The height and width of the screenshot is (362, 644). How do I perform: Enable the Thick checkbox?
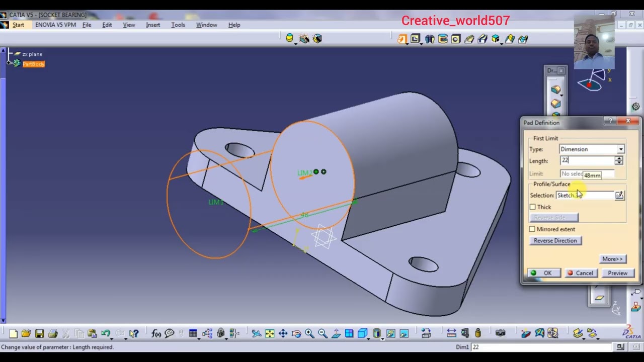coord(533,207)
